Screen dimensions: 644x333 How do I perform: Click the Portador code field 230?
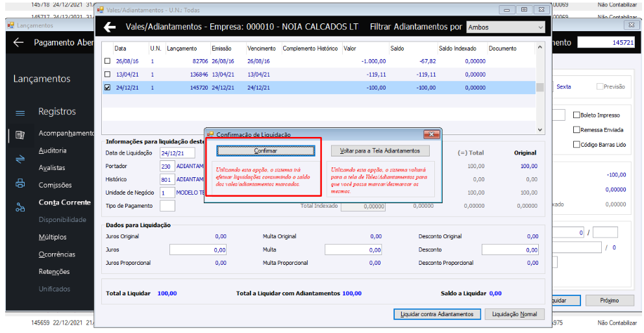click(167, 166)
